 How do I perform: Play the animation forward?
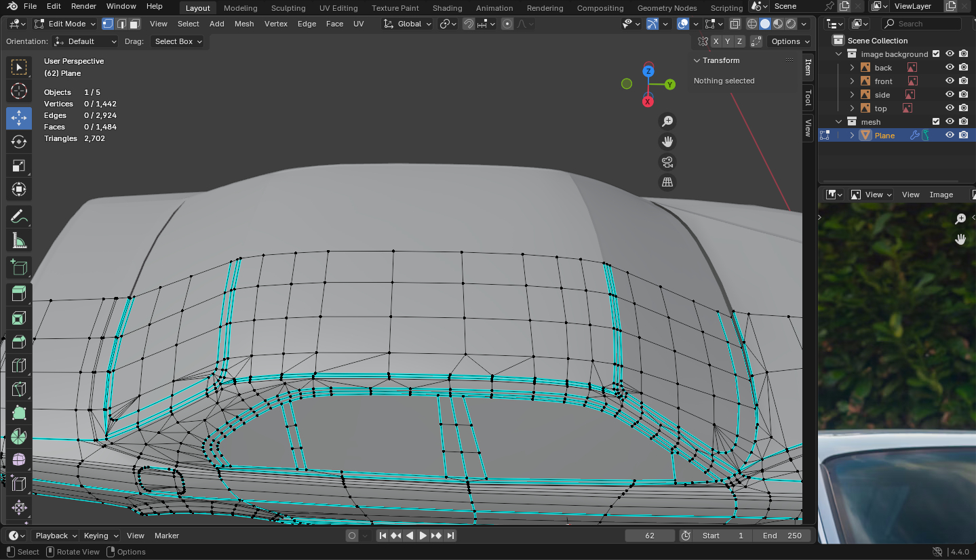(423, 536)
